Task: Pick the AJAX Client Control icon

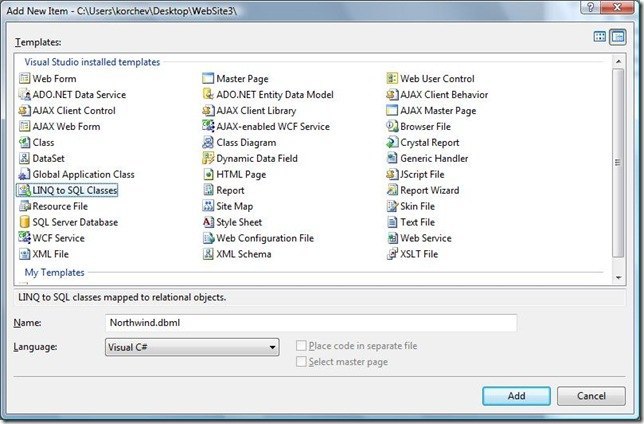Action: coord(25,110)
